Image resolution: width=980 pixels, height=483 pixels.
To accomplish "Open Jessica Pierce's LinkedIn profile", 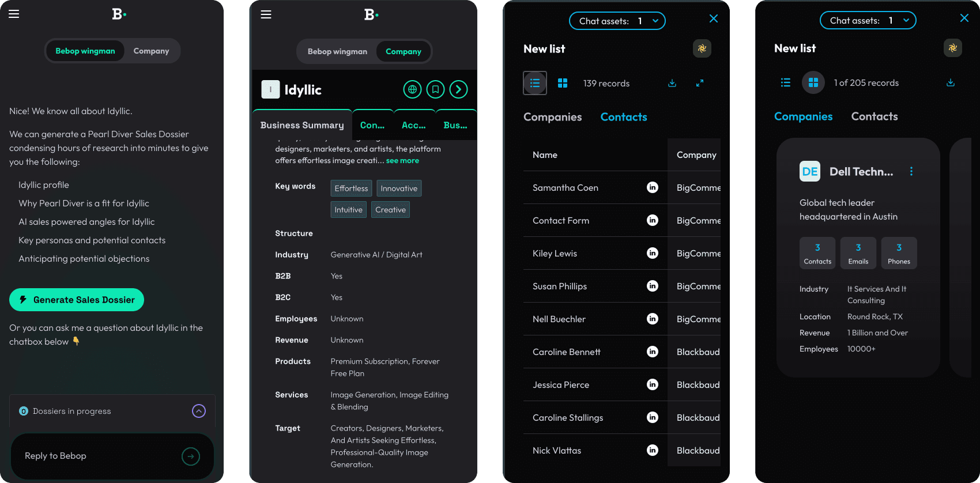I will 653,384.
